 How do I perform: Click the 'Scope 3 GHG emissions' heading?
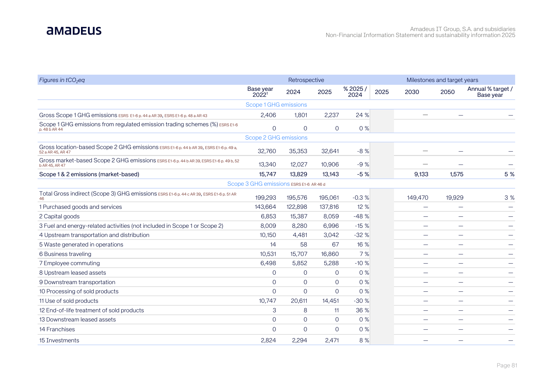pos(258,184)
